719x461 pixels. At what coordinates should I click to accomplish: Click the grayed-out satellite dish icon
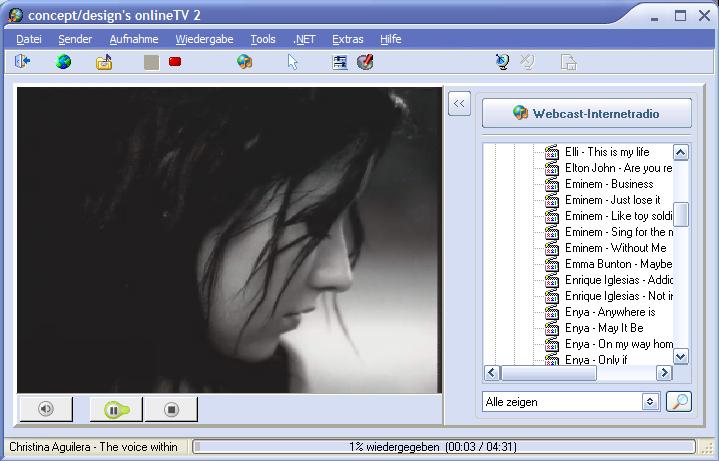[527, 62]
